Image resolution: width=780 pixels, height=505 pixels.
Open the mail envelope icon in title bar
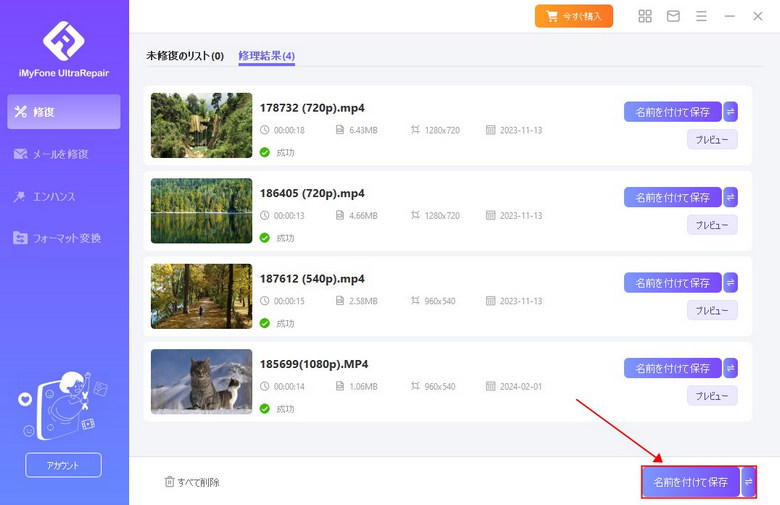(x=673, y=16)
